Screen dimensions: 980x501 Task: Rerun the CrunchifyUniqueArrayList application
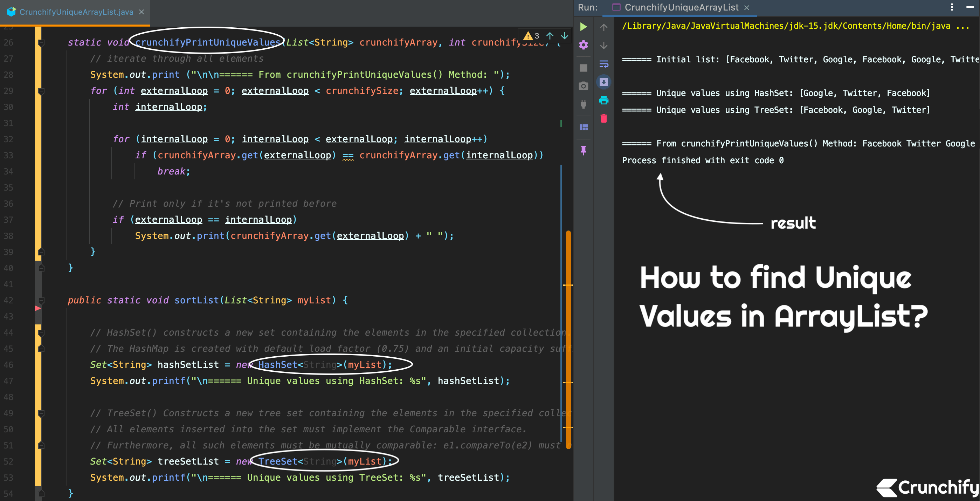pyautogui.click(x=584, y=27)
